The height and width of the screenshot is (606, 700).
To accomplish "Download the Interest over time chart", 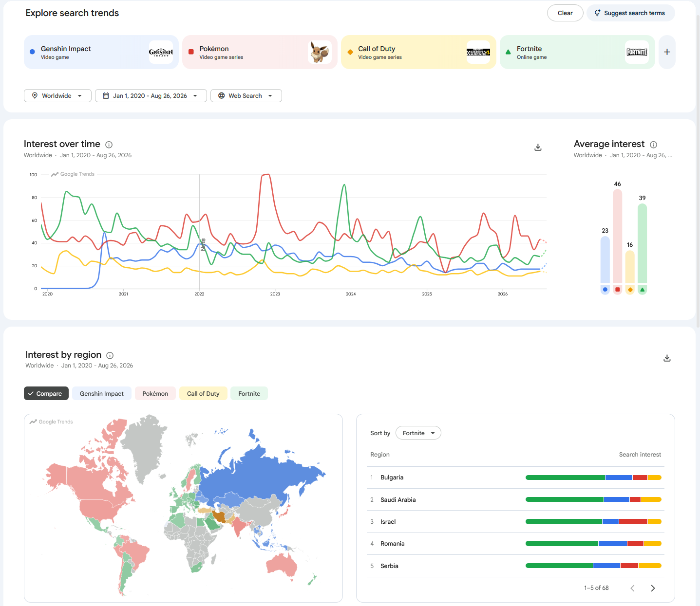I will [538, 147].
